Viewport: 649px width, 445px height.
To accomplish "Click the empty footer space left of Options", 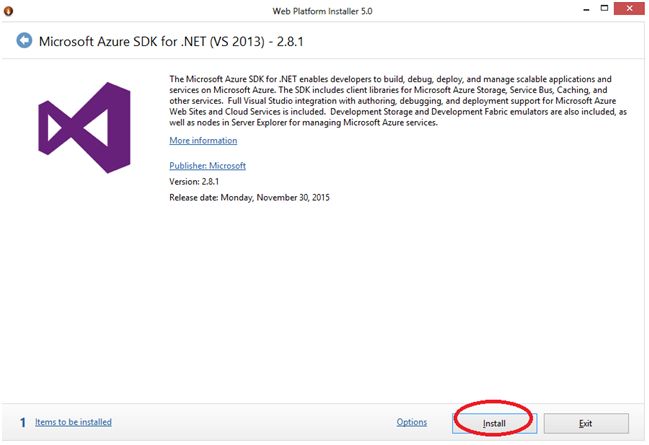I will 250,422.
